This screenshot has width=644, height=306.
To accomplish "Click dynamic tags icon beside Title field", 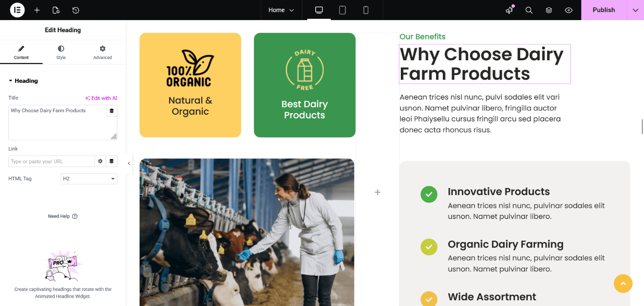I will point(112,111).
